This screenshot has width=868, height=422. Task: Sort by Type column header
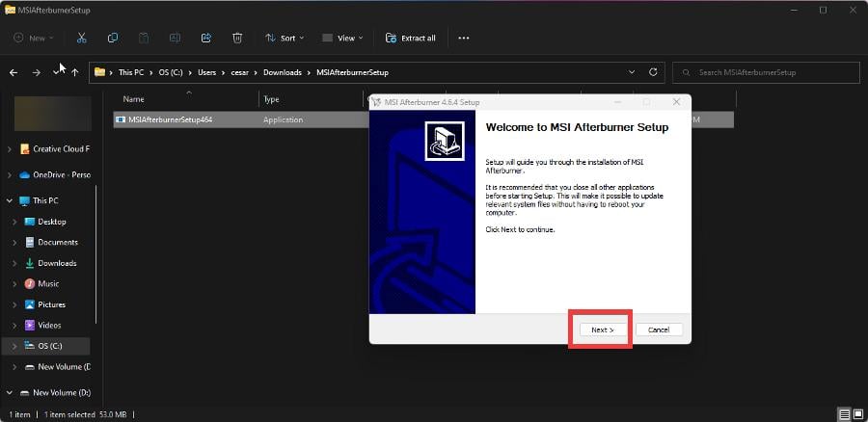pos(271,99)
